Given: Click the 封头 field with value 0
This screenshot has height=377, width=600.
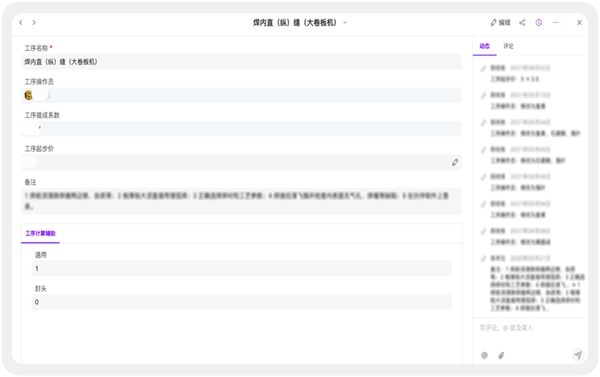Looking at the screenshot, I should click(241, 302).
